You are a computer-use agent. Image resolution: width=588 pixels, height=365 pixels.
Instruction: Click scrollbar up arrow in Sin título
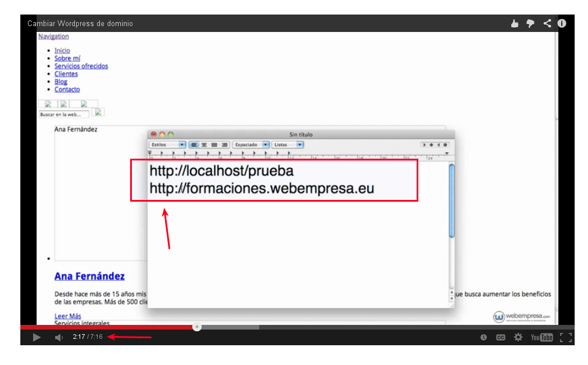(451, 292)
